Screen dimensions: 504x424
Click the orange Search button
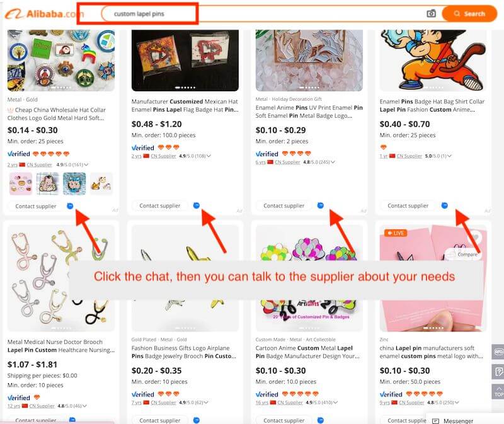click(469, 14)
